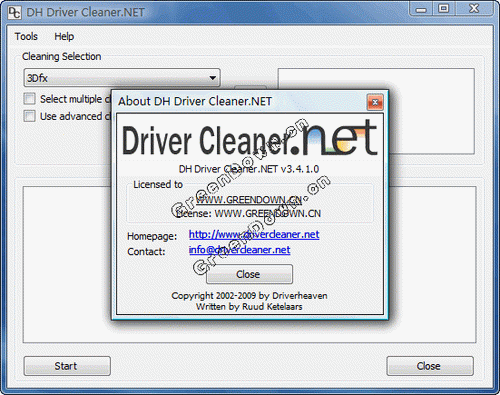Click the large log output area
Screen dimensions: 500x395
[x=249, y=264]
